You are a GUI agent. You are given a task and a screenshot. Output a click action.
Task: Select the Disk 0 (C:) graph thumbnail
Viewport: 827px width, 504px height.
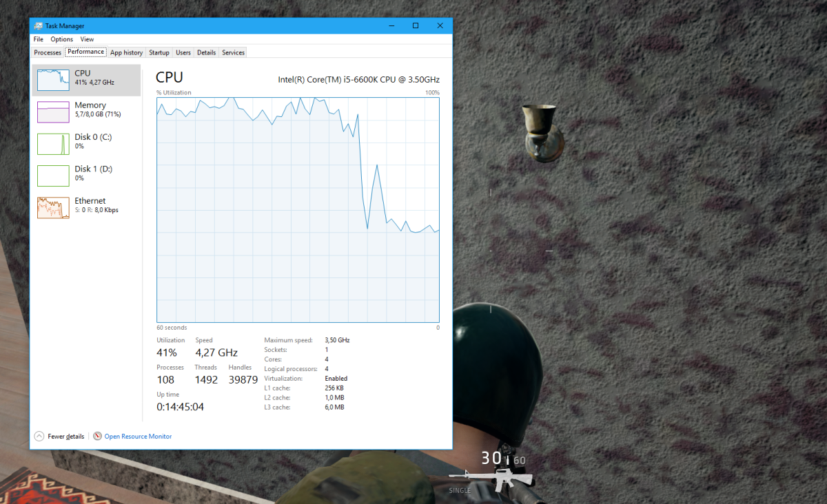[53, 143]
